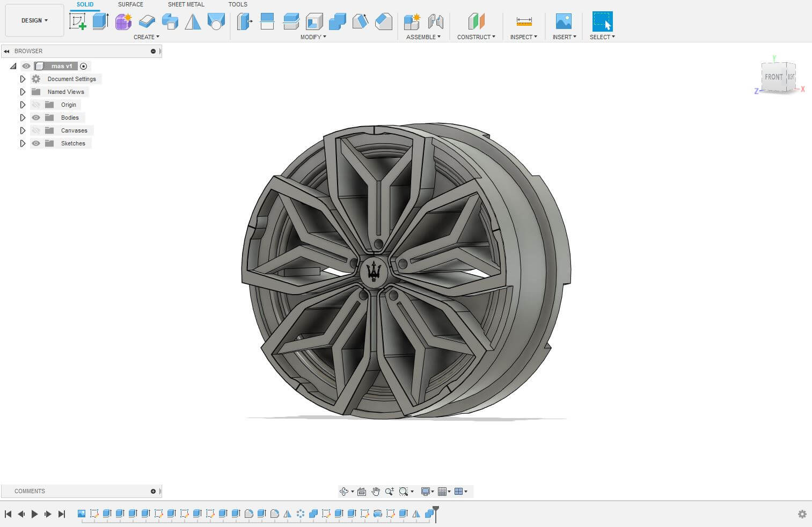
Task: Activate the Pan hand tool
Action: pyautogui.click(x=376, y=491)
